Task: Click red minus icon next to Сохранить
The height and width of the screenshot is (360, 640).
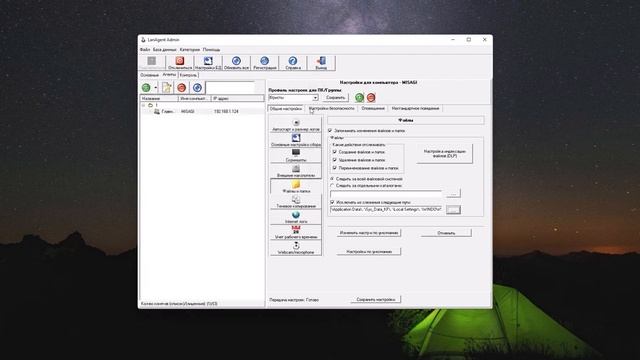Action: click(371, 98)
